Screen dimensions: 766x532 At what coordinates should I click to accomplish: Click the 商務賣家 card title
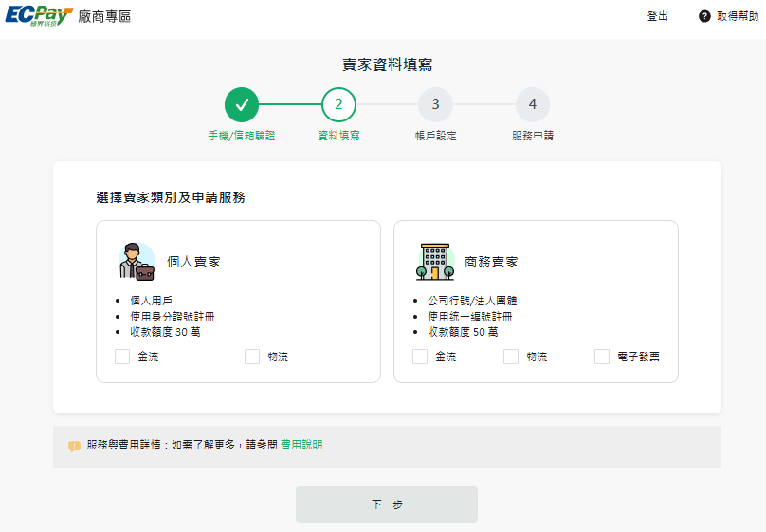coord(491,262)
